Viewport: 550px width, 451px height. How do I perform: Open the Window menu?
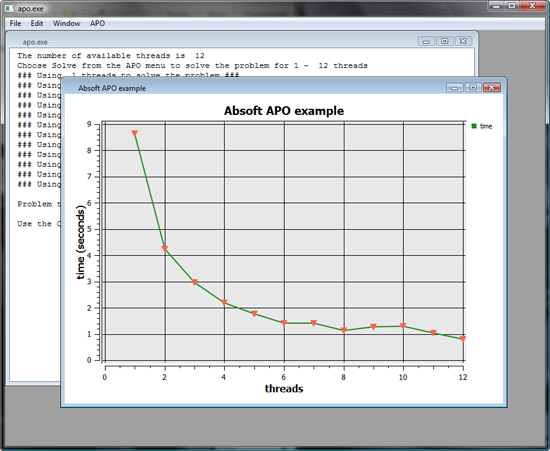pyautogui.click(x=66, y=23)
